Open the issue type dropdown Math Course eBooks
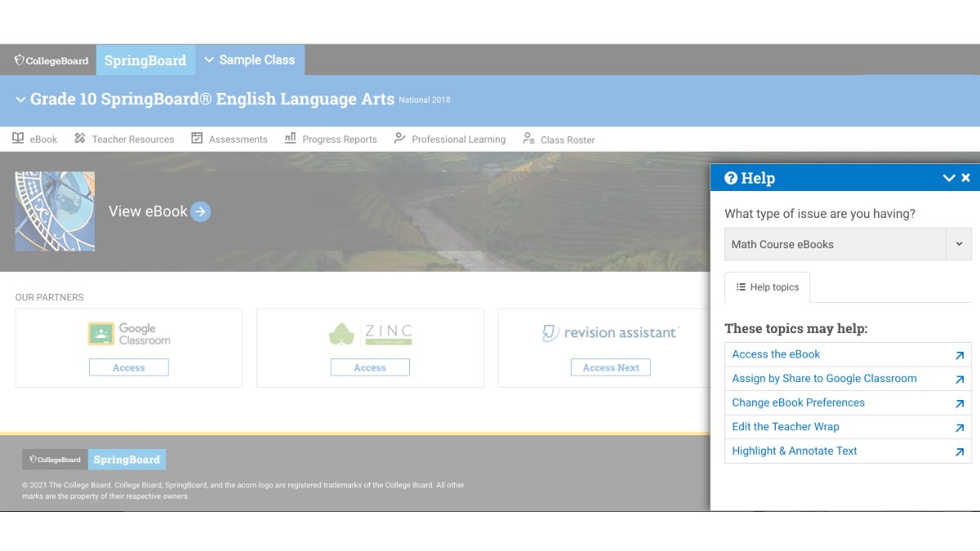Image resolution: width=980 pixels, height=551 pixels. click(848, 244)
